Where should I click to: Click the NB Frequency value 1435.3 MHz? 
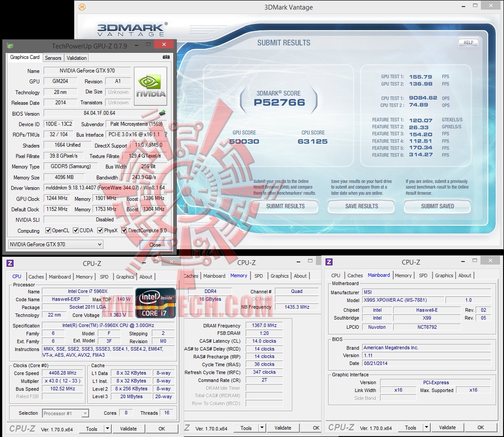(x=297, y=307)
